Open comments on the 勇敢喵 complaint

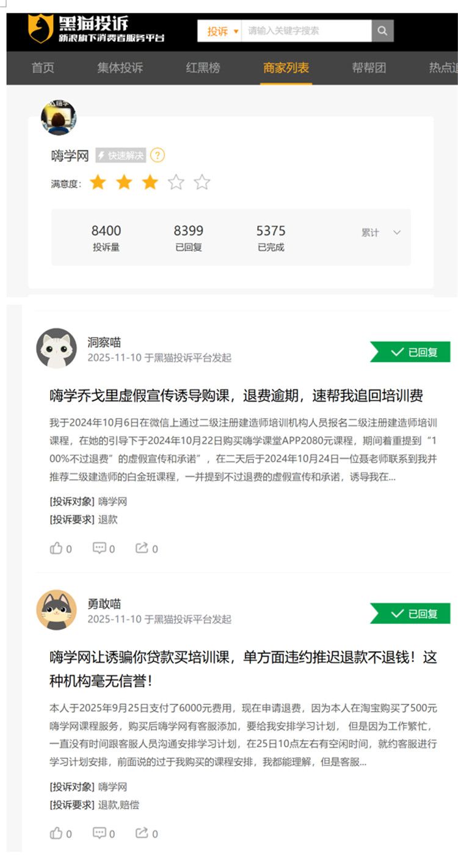[x=104, y=833]
